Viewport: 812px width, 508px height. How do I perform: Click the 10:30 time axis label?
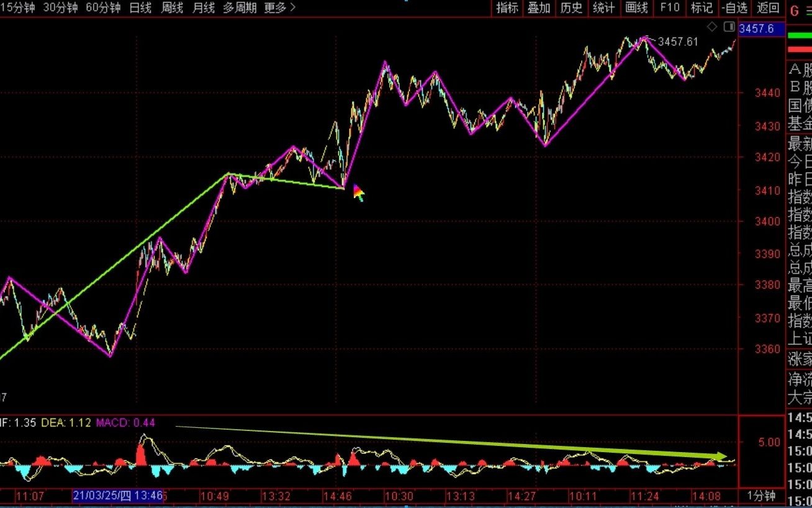tap(398, 496)
